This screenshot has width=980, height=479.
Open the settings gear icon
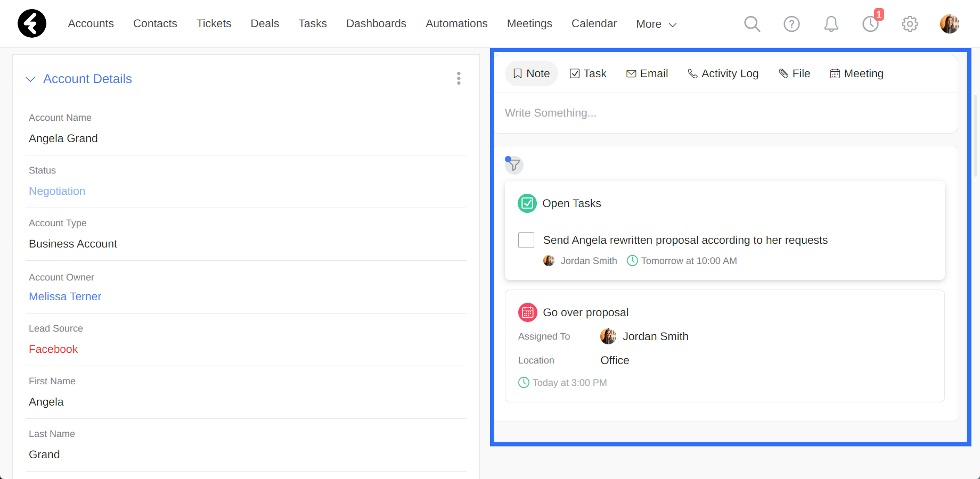(910, 24)
